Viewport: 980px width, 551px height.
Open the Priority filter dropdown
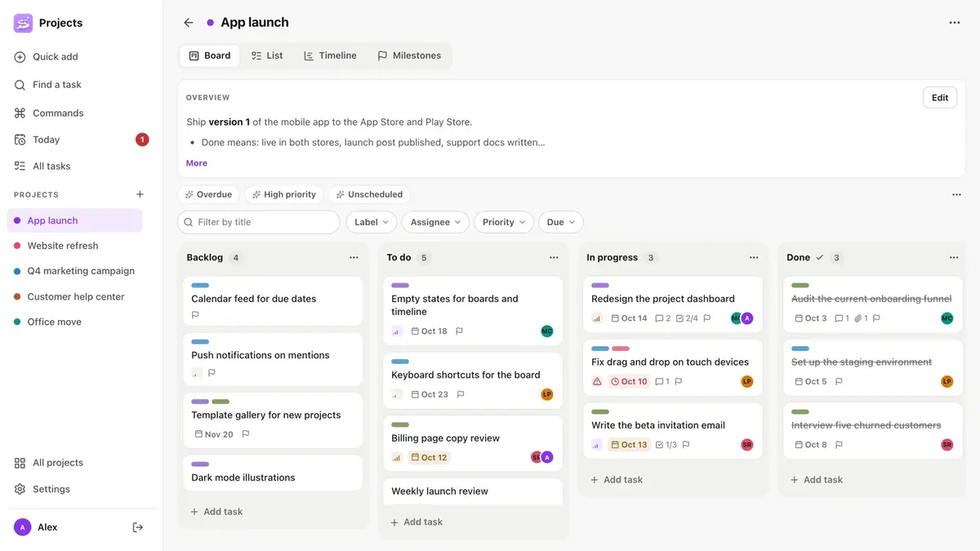pyautogui.click(x=504, y=222)
